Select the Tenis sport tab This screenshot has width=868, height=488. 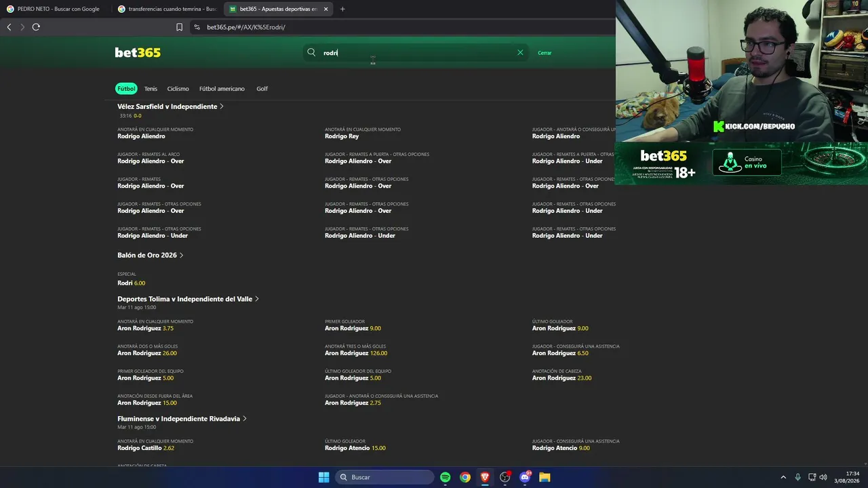click(x=151, y=89)
